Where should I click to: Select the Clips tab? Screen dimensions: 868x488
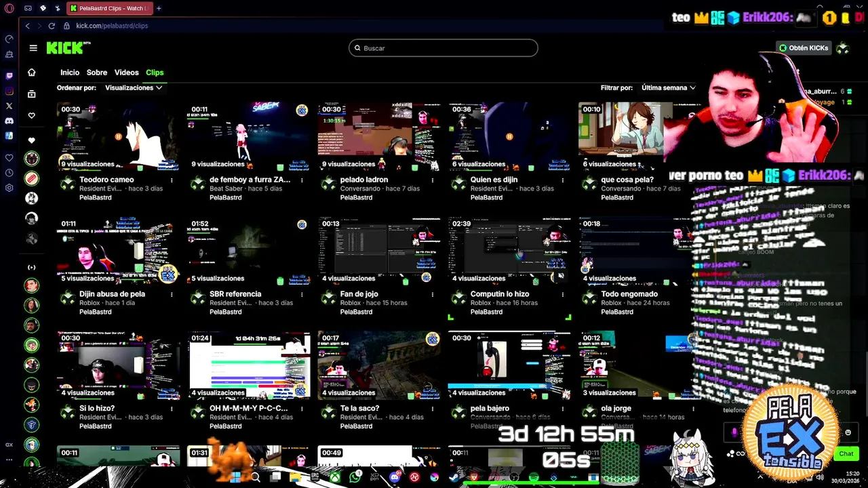155,73
